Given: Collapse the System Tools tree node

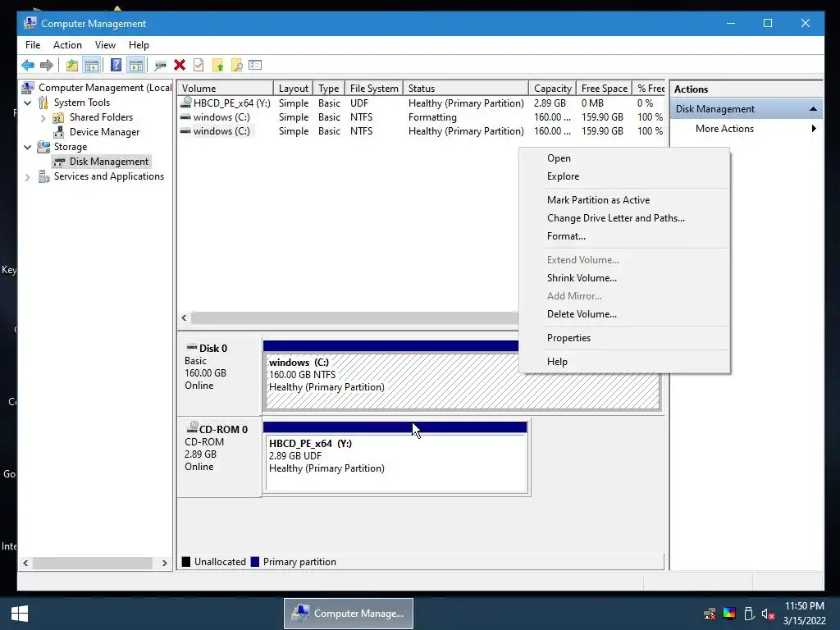Looking at the screenshot, I should pos(28,103).
